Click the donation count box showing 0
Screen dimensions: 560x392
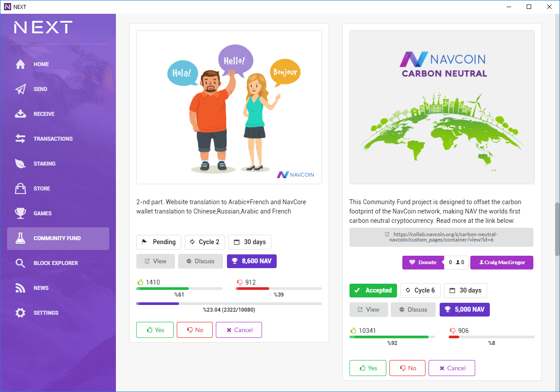pos(457,262)
